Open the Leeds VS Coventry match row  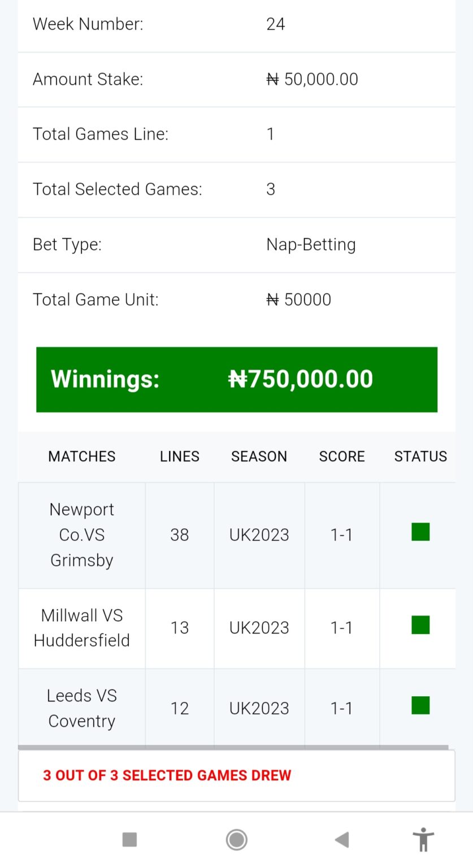[x=82, y=708]
